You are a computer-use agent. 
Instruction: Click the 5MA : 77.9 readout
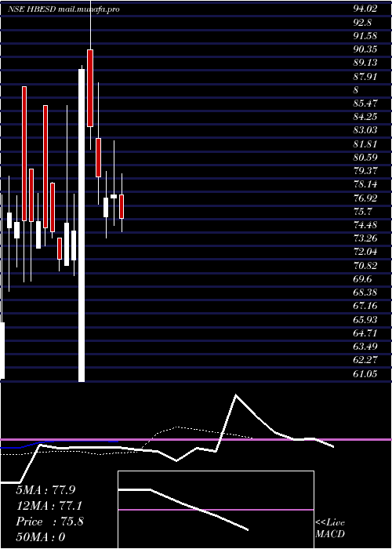(x=45, y=490)
